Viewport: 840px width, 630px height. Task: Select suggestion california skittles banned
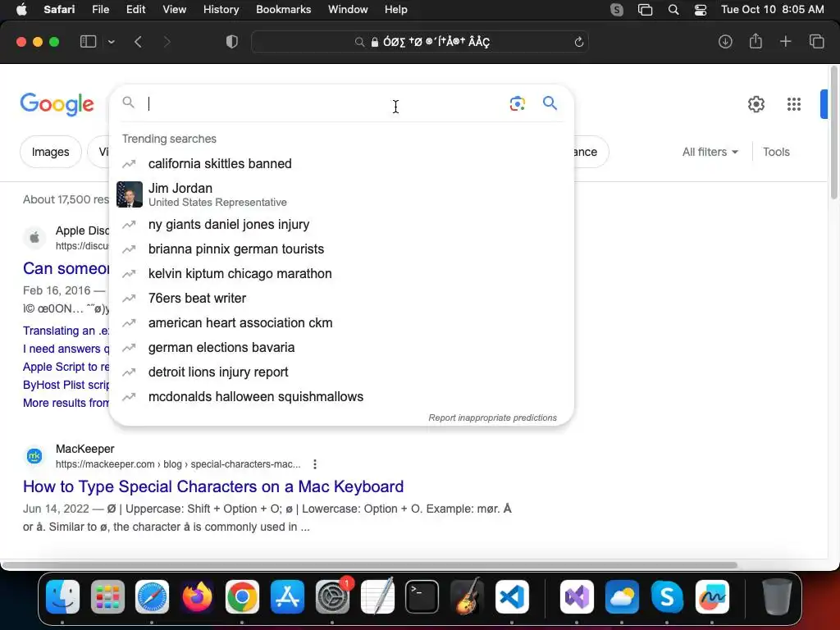tap(342, 163)
